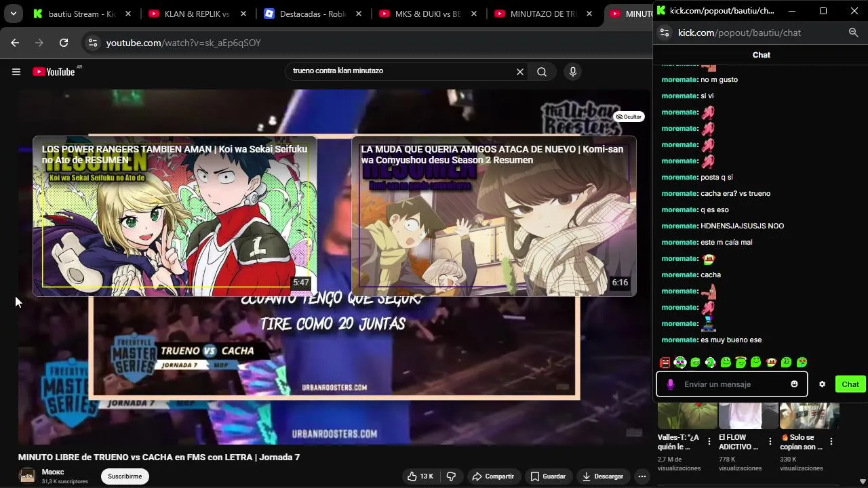Screen dimensions: 868x488
Task: Close the MKS & DUKI tab
Action: [x=474, y=14]
